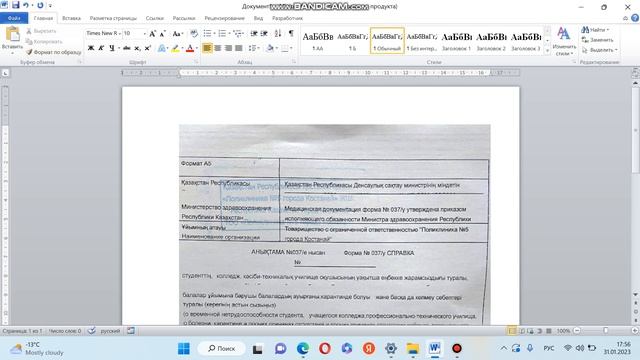Image resolution: width=640 pixels, height=360 pixels.
Task: Increase font size with the grow-font icon
Action: coord(152,34)
